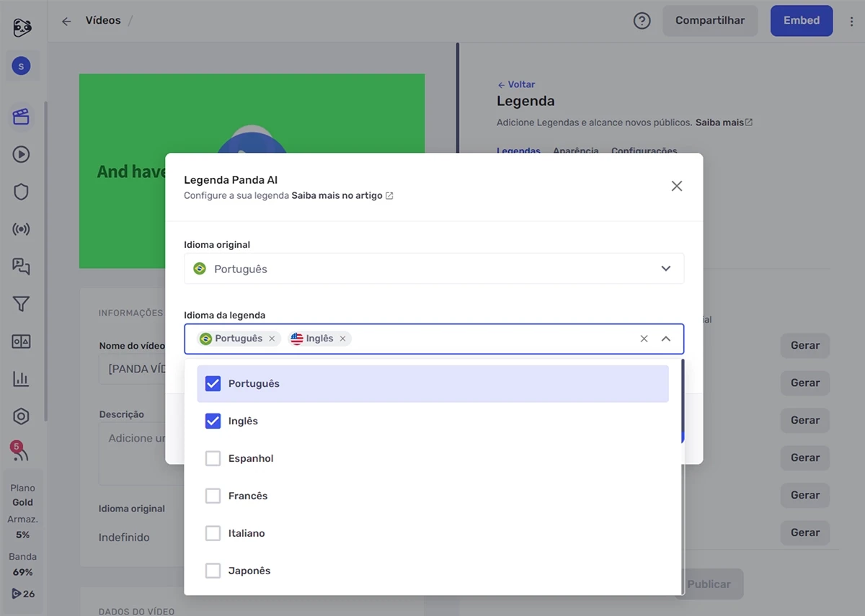Image resolution: width=865 pixels, height=616 pixels.
Task: Open the funnel filter sidebar icon
Action: (21, 304)
